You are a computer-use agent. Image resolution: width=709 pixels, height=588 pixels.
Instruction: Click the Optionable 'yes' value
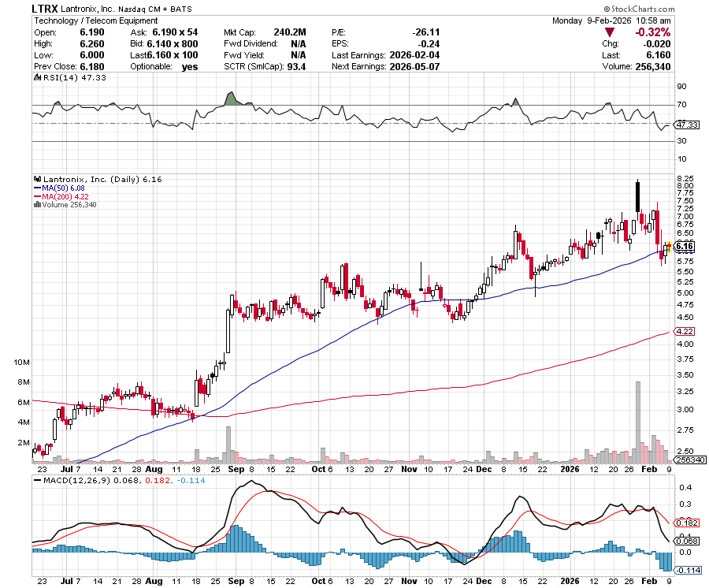190,66
